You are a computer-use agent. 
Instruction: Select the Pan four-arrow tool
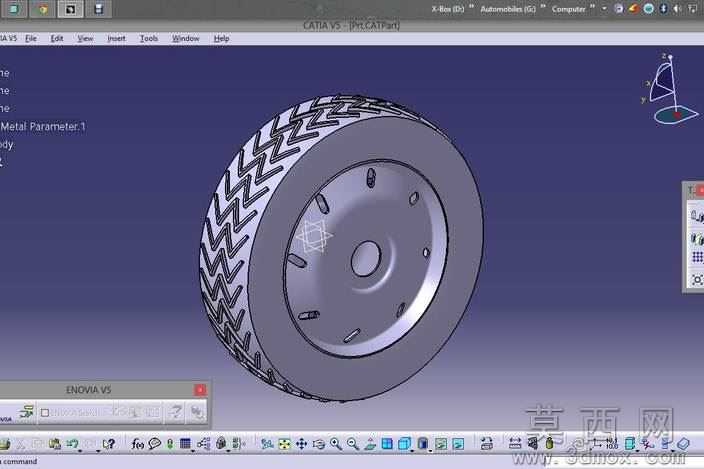301,444
